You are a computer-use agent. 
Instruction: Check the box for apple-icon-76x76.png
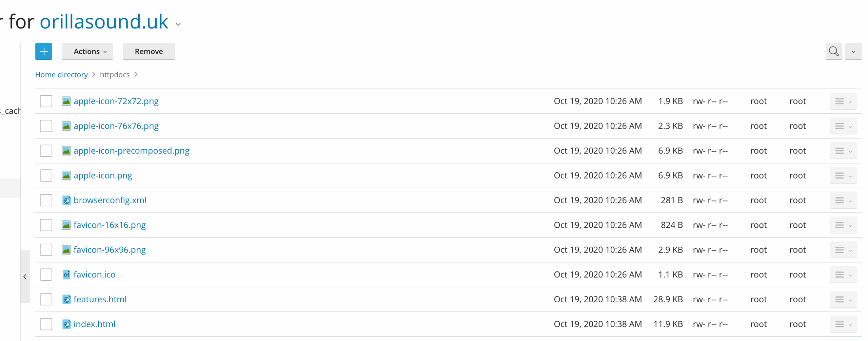(46, 126)
